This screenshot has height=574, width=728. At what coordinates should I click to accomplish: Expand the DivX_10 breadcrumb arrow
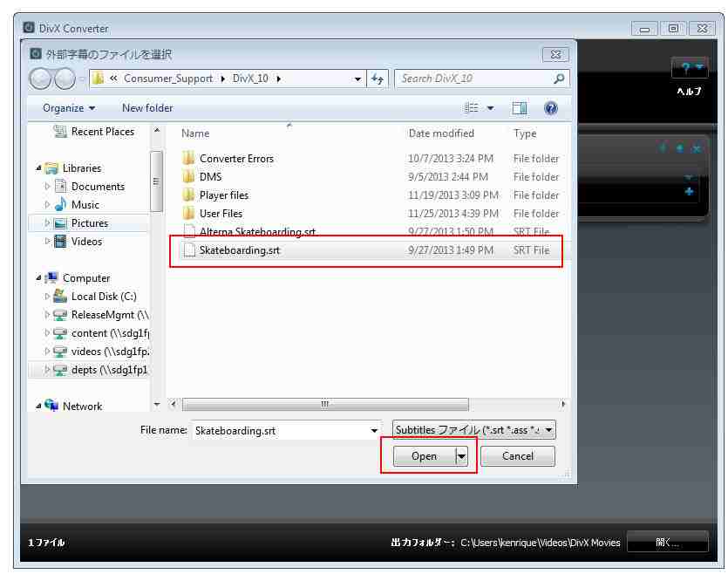pos(279,79)
